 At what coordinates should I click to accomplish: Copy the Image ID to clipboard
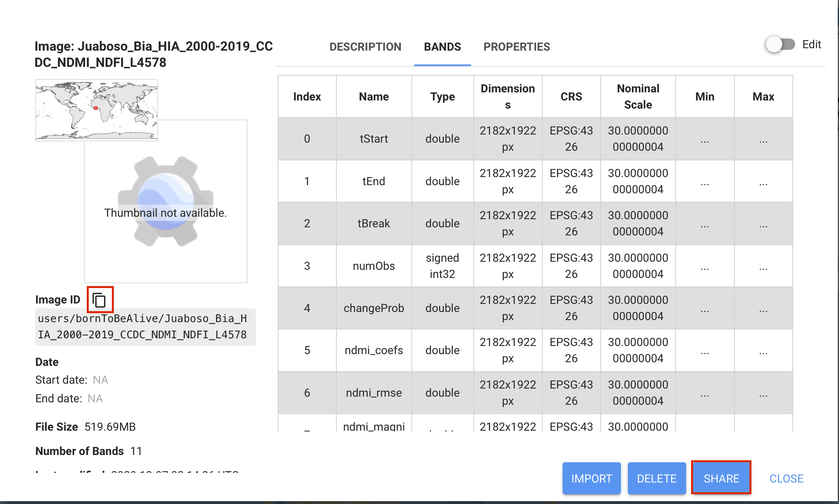coord(100,300)
